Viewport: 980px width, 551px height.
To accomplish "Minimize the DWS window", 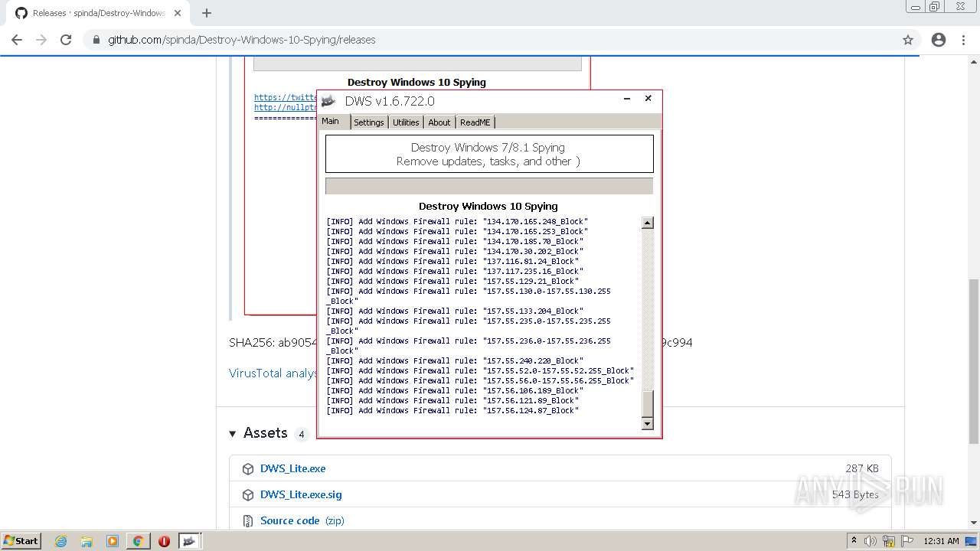I will (627, 99).
